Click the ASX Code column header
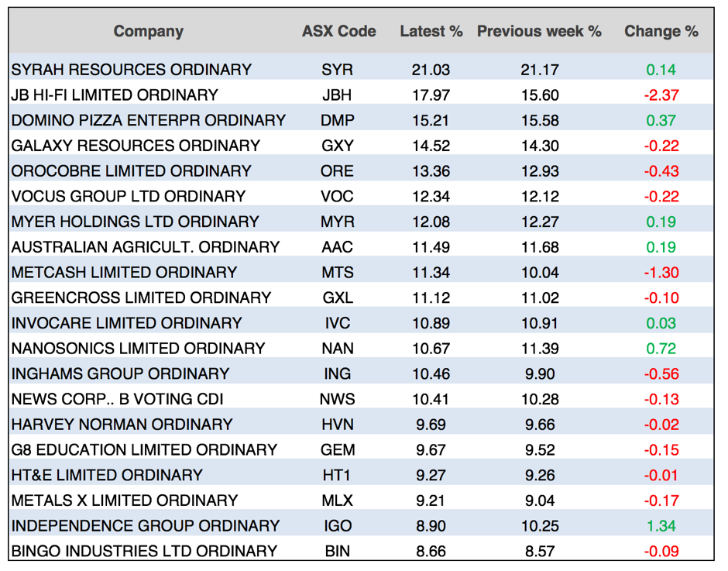Viewport: 728px width, 571px height. tap(338, 32)
